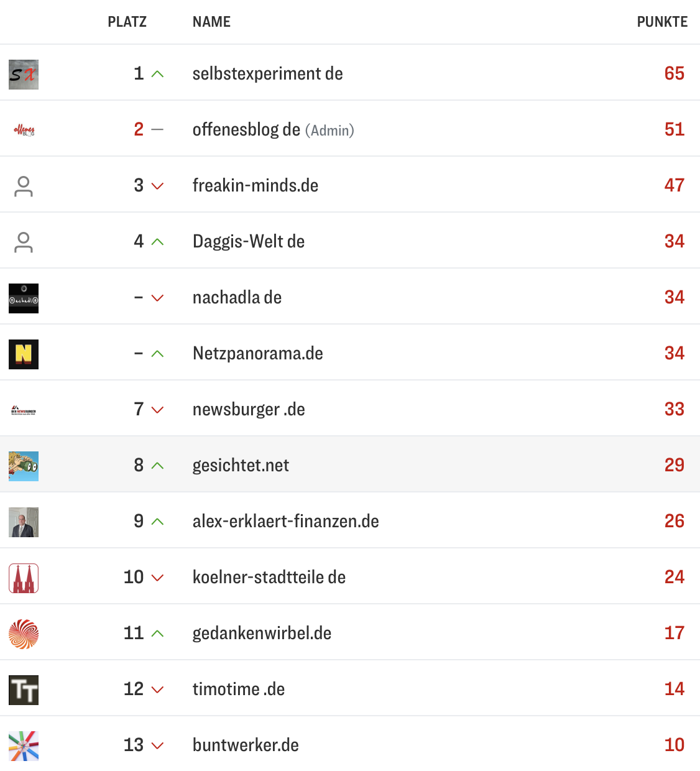Click the PUNKTE column header
Screen dimensions: 700x771
[662, 22]
